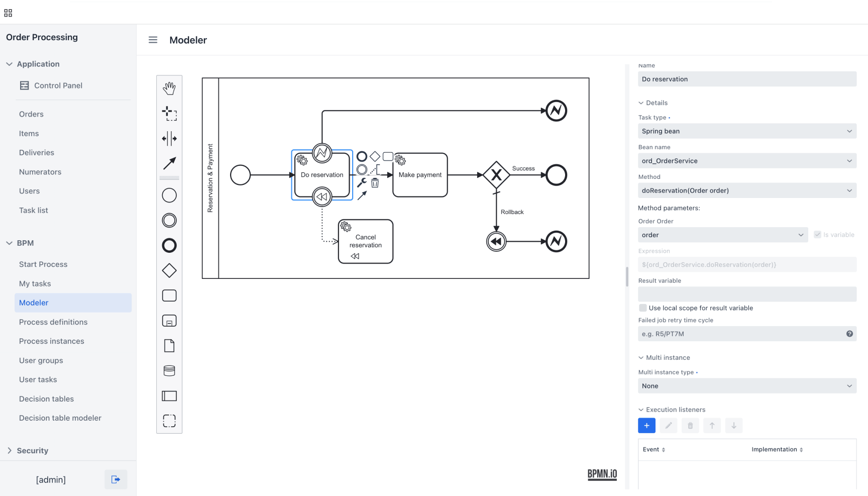Collapse the Multi instance section

[664, 358]
